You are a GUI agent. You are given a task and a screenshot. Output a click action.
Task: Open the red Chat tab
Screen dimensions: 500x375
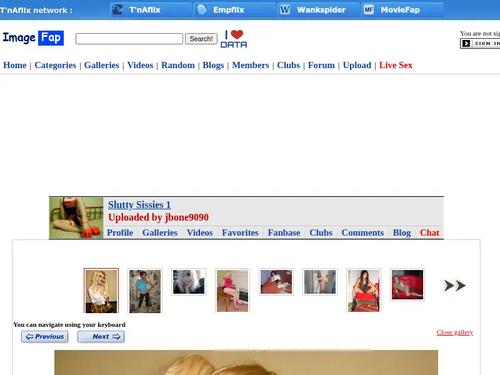430,233
